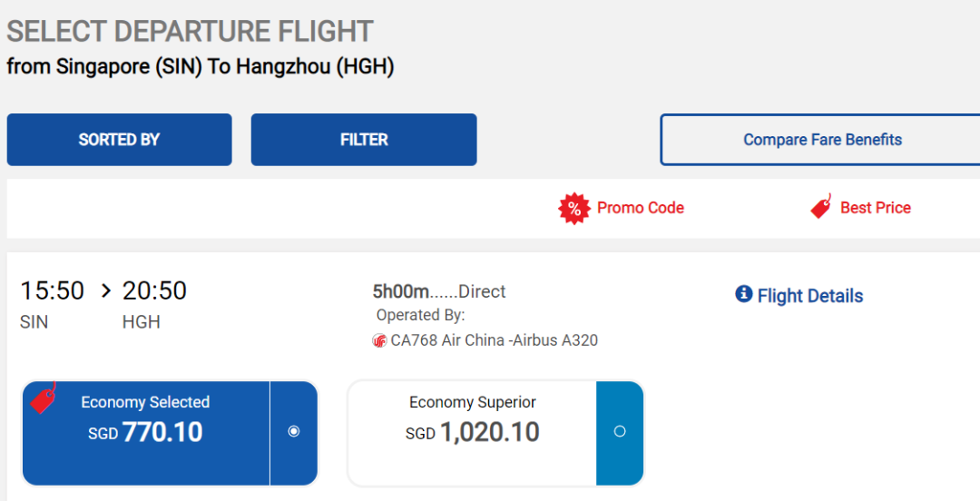Click the blue info icon beside Flight Details

[x=743, y=294]
